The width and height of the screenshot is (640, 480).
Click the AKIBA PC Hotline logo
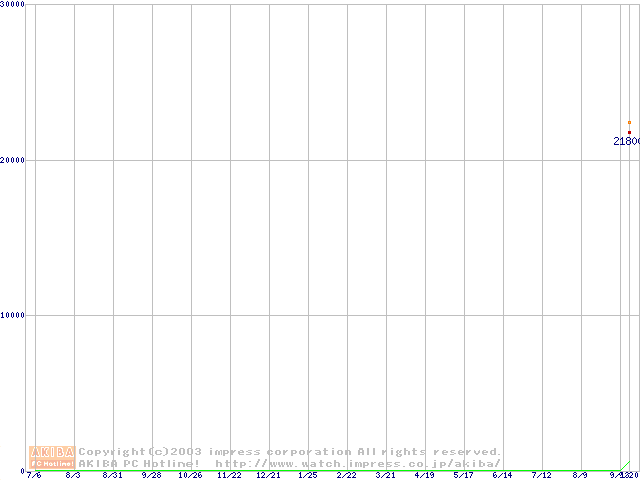coord(52,457)
